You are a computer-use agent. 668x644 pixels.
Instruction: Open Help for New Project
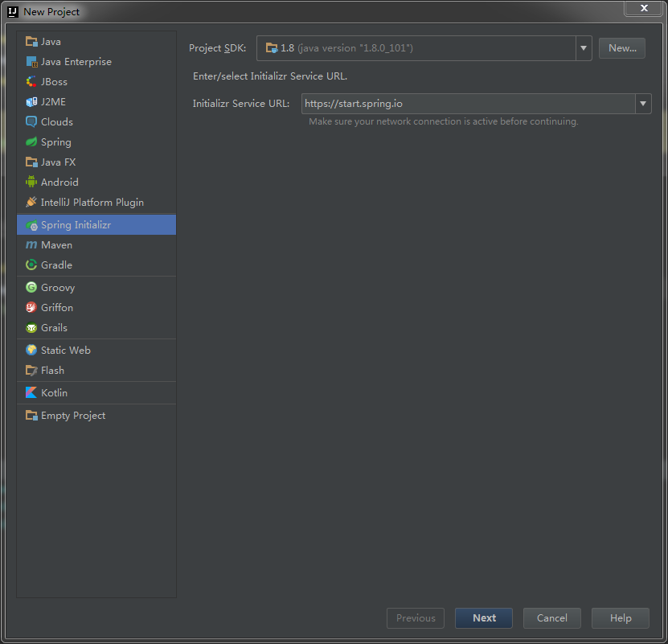pyautogui.click(x=621, y=618)
